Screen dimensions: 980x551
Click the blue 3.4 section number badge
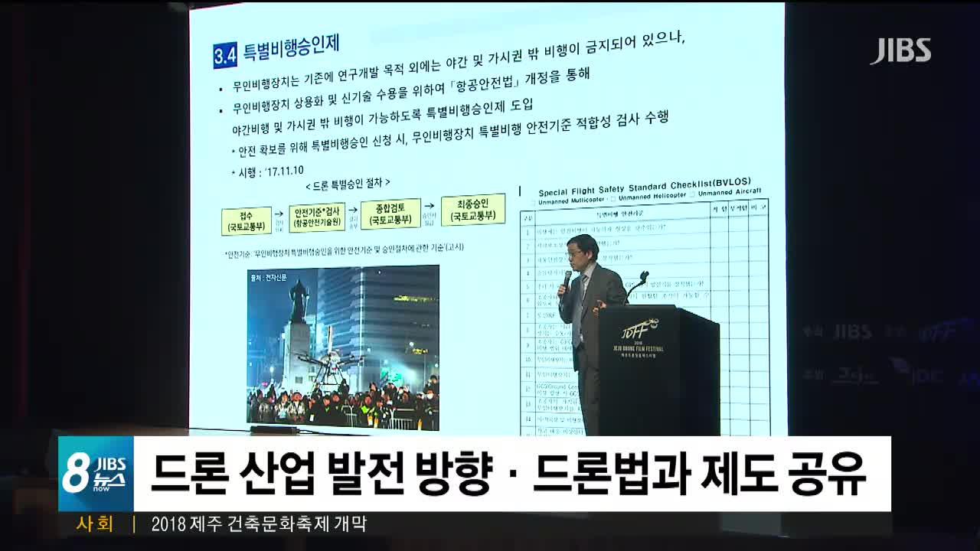coord(226,54)
